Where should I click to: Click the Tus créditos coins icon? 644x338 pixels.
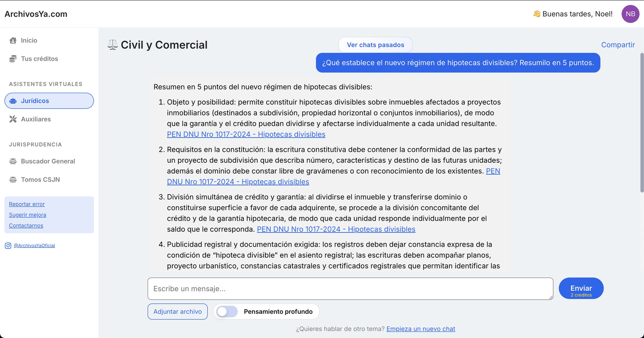[x=13, y=59]
